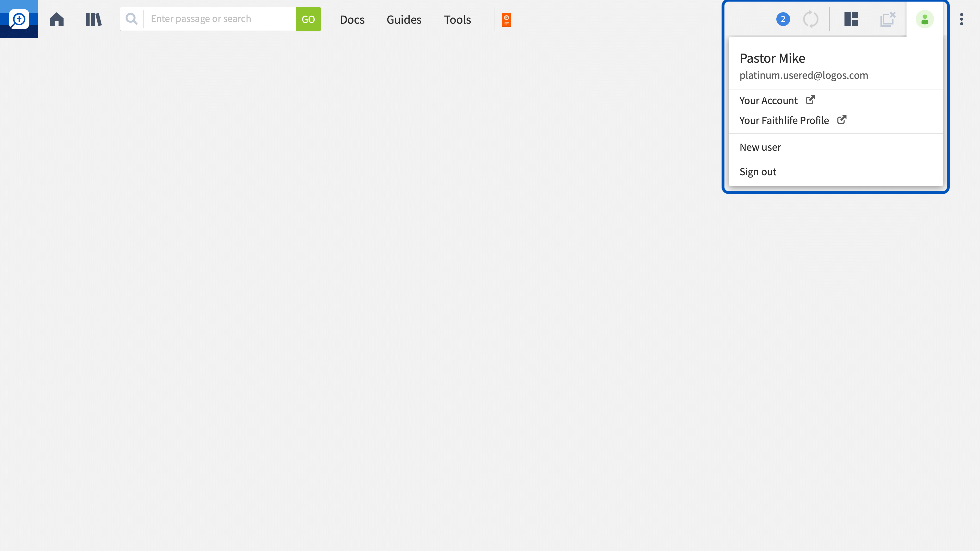The height and width of the screenshot is (551, 980).
Task: Click the search magnifier icon
Action: (x=132, y=19)
